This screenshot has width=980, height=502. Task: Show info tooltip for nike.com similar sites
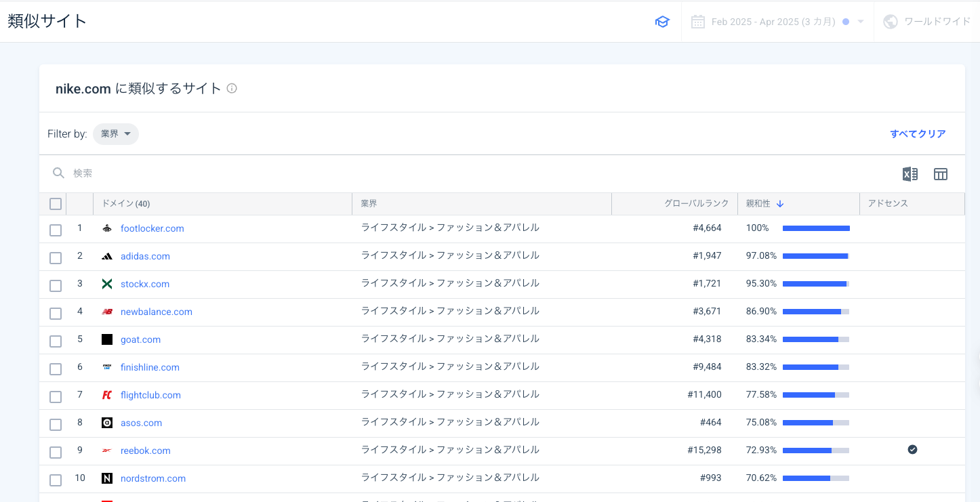click(x=232, y=88)
